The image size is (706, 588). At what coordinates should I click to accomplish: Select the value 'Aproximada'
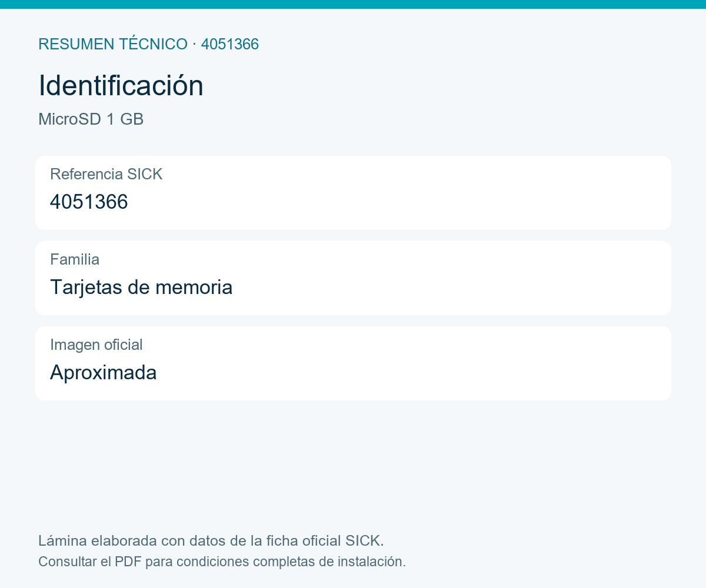(x=103, y=372)
